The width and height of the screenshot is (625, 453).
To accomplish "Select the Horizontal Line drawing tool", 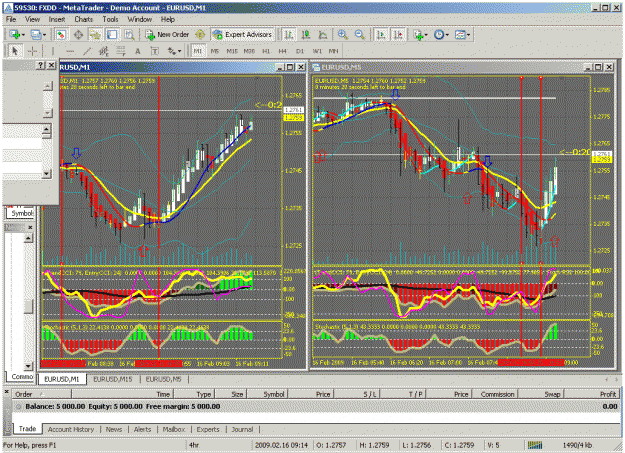I will tap(70, 51).
